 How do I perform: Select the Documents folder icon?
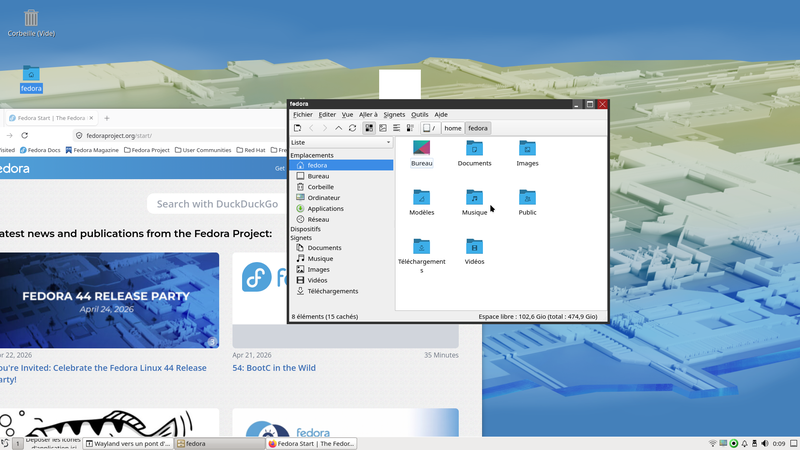click(x=474, y=153)
